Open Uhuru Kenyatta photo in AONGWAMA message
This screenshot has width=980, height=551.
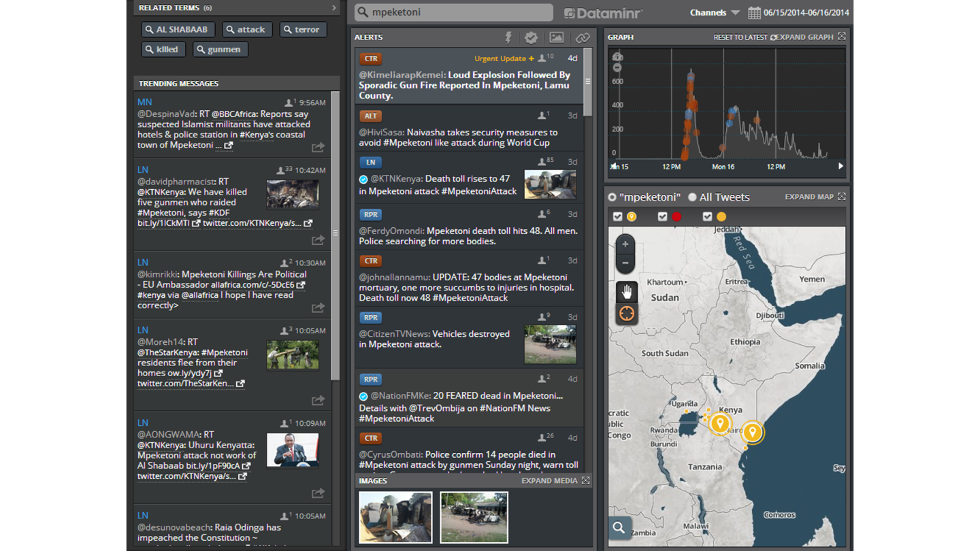pyautogui.click(x=293, y=450)
